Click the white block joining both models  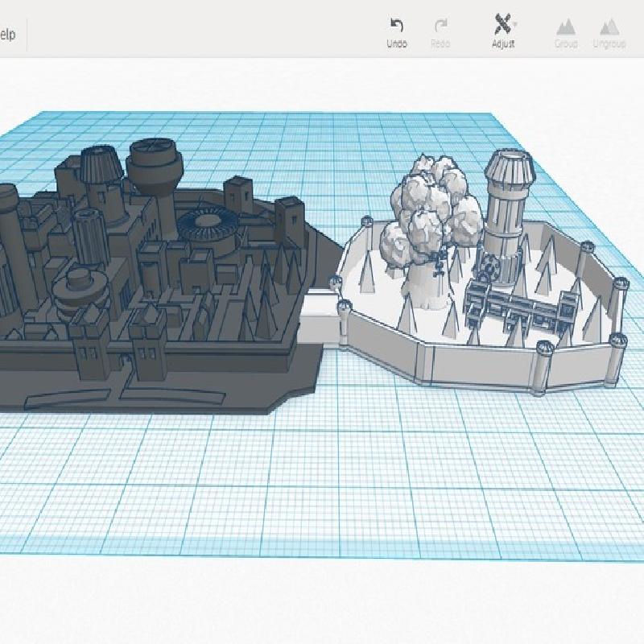[319, 317]
